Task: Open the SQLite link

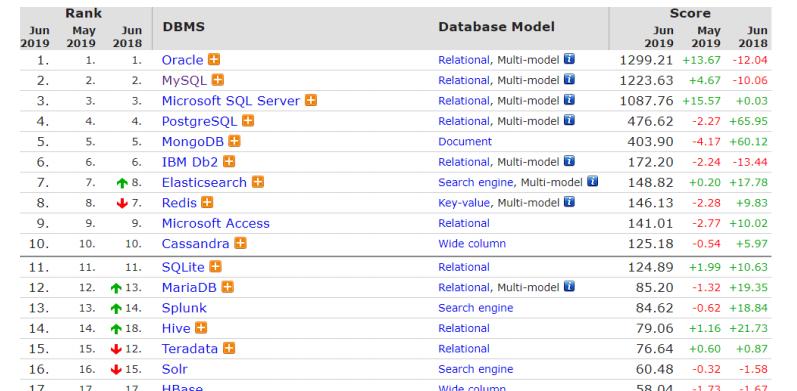Action: coord(183,267)
